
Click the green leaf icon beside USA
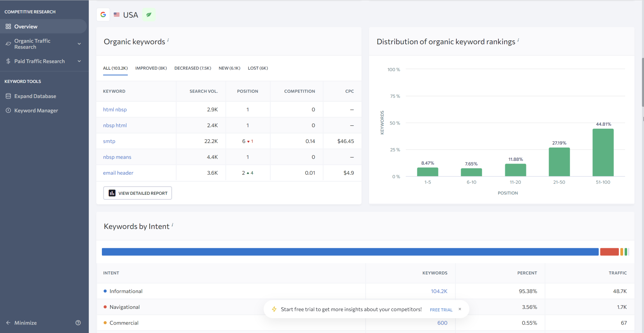(149, 14)
